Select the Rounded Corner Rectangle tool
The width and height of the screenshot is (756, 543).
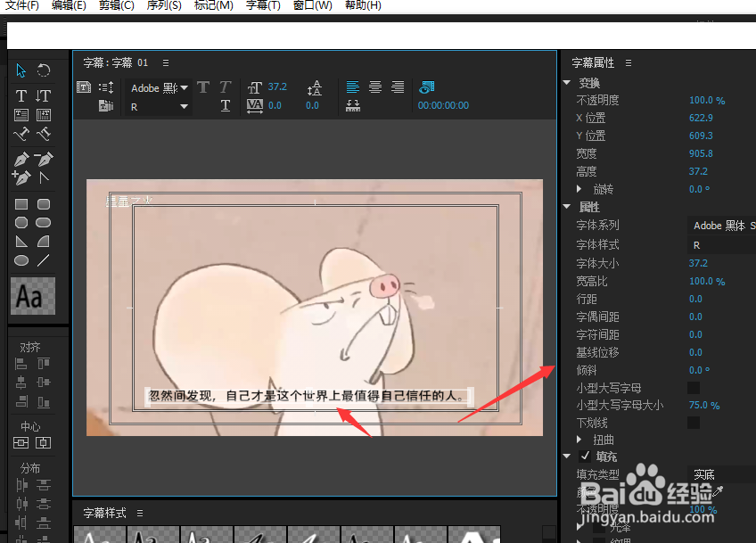pos(44,204)
